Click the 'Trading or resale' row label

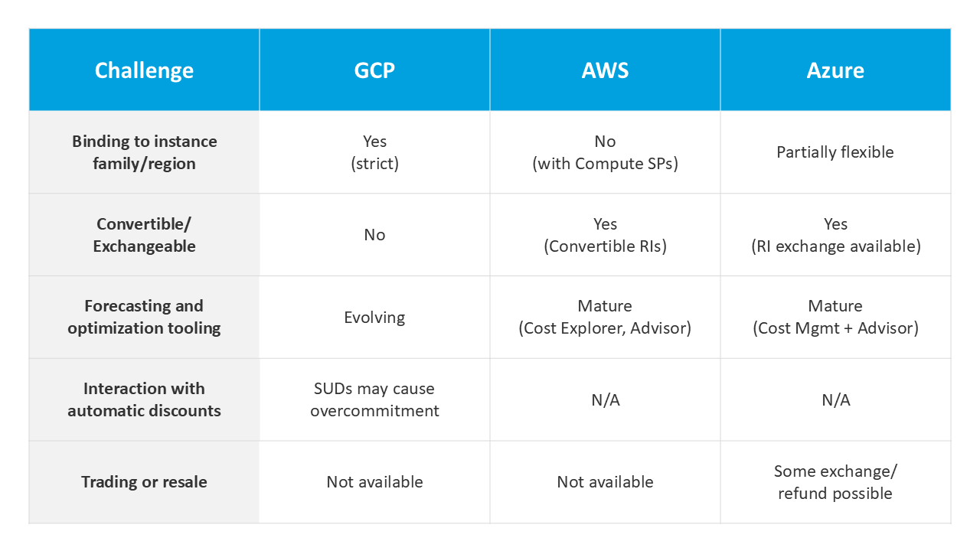coord(144,482)
